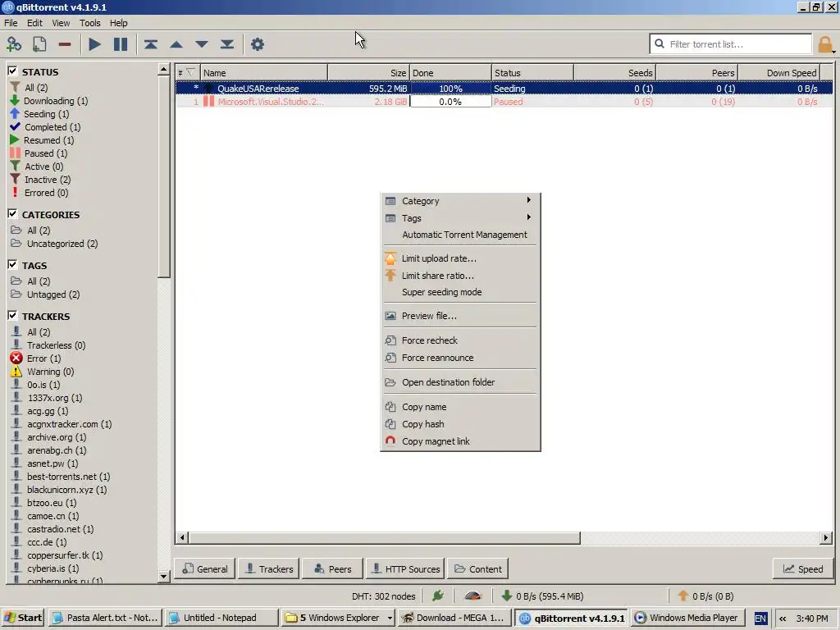Click the blue Seeding status arrow icon

click(x=15, y=113)
